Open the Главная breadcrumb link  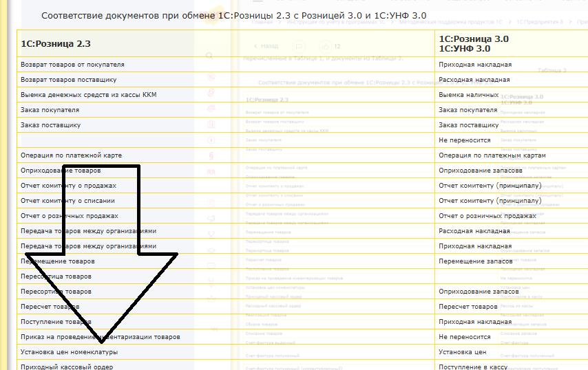click(262, 22)
